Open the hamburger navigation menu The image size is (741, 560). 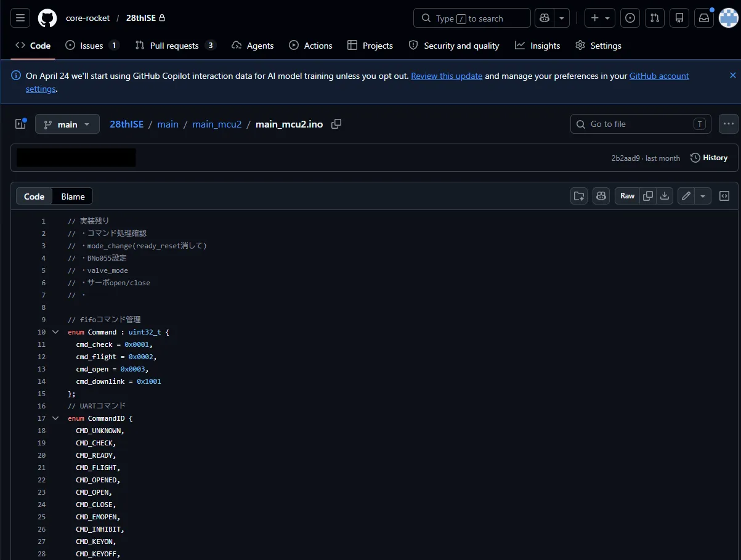(20, 18)
